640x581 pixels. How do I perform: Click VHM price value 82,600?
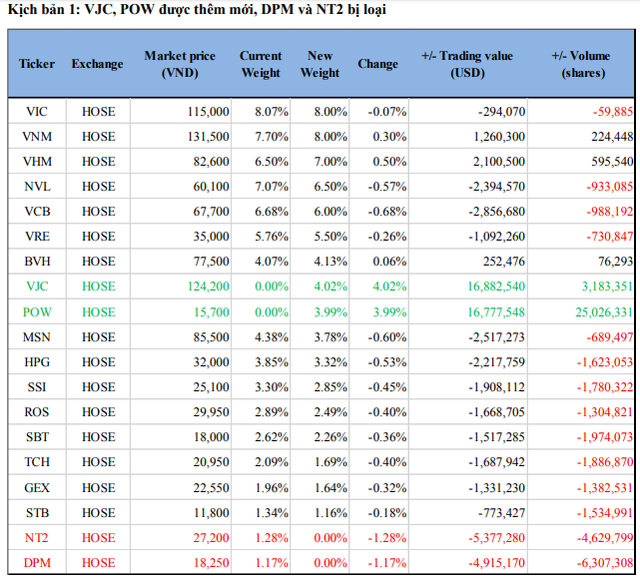click(211, 162)
